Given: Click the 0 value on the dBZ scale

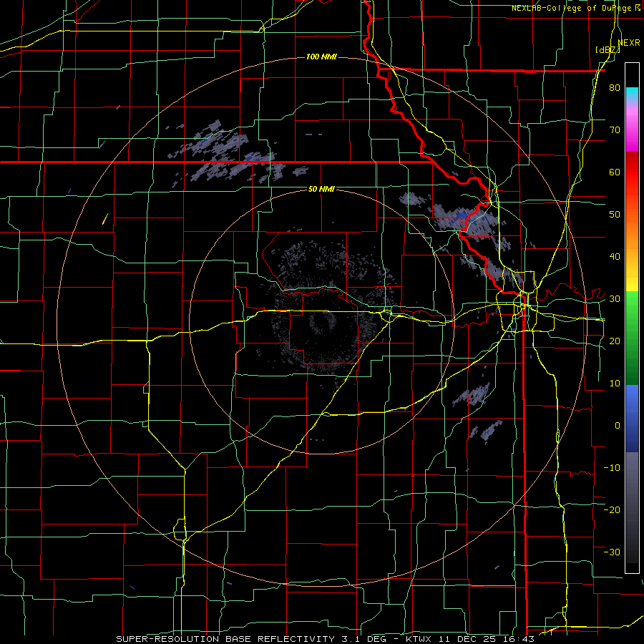Looking at the screenshot, I should point(618,426).
